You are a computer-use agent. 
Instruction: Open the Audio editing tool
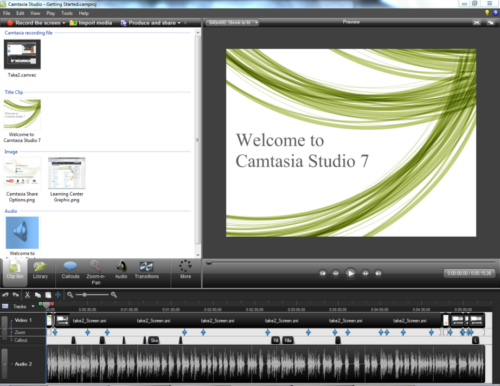(121, 270)
